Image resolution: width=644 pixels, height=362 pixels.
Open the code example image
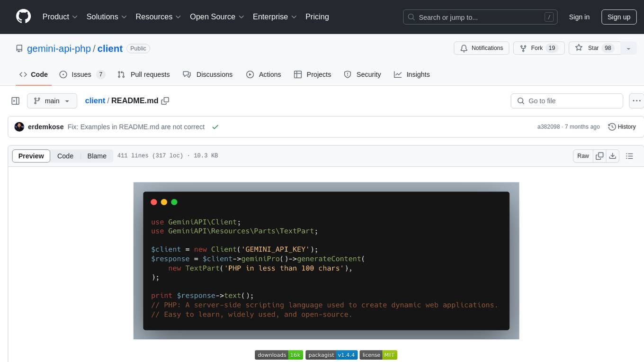coord(326,261)
